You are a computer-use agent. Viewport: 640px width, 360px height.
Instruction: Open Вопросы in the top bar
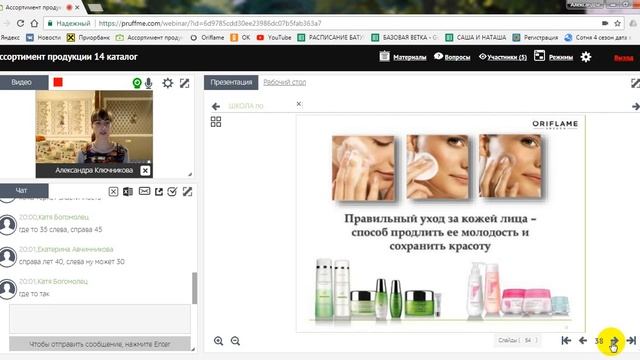coord(457,58)
